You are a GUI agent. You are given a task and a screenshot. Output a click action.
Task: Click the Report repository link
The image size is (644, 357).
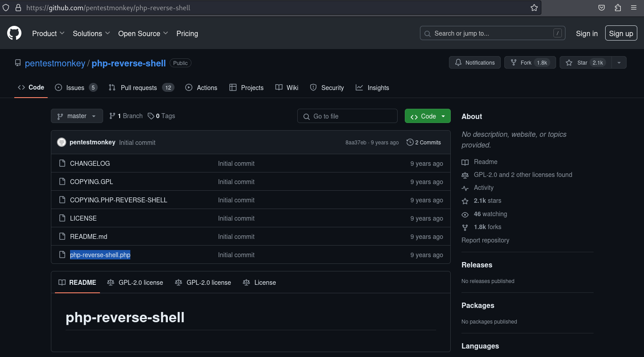pos(485,240)
